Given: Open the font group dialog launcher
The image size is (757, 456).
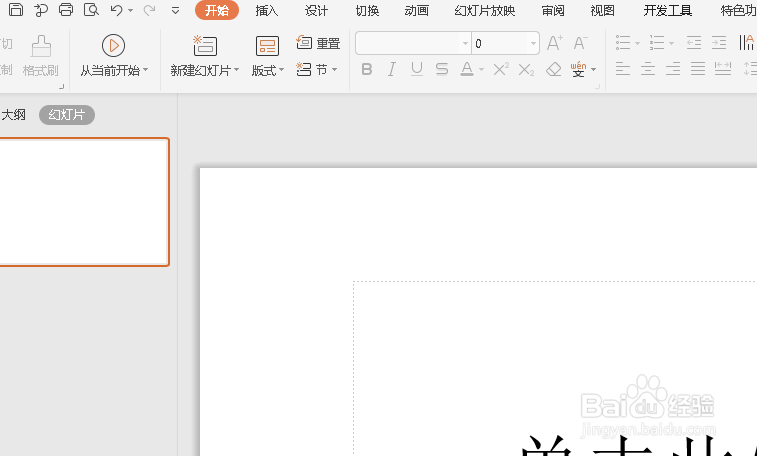Looking at the screenshot, I should pos(598,87).
